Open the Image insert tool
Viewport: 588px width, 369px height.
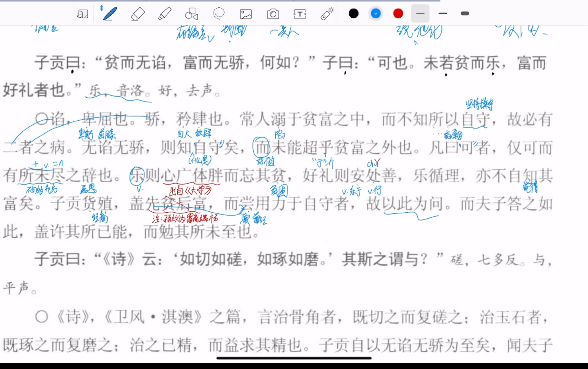click(x=246, y=14)
